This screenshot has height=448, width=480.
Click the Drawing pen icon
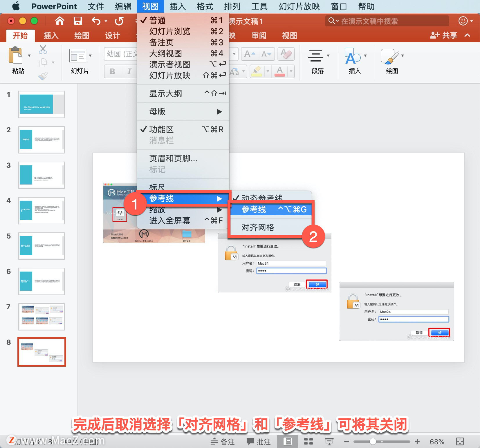[x=390, y=56]
